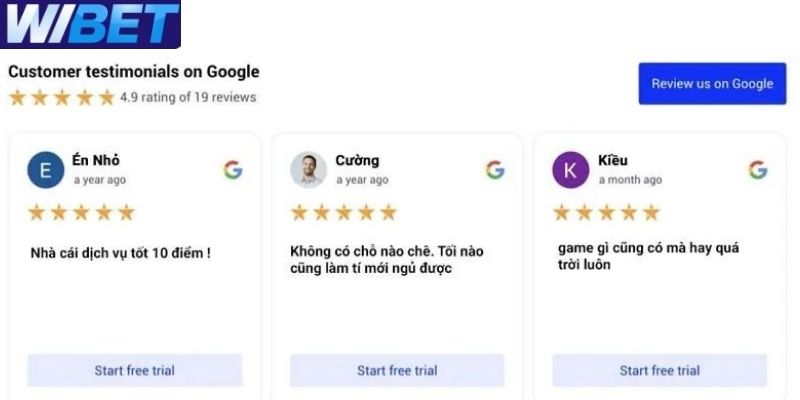Click the reviewer name Én Nhỏ
Viewport: 800px width, 400px height.
pyautogui.click(x=96, y=160)
